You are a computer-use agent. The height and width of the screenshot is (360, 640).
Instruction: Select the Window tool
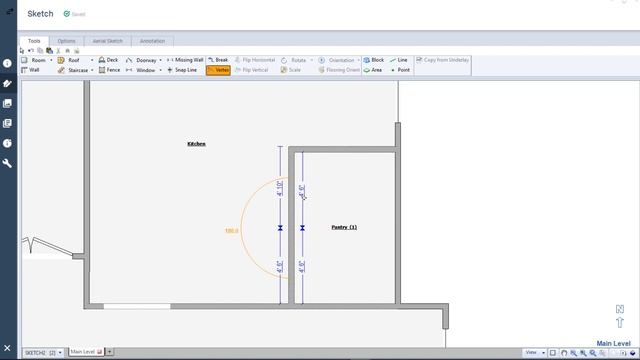click(x=140, y=70)
